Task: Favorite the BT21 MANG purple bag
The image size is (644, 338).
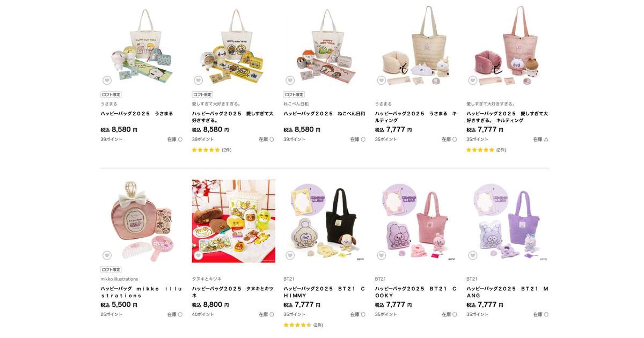Action: point(472,255)
